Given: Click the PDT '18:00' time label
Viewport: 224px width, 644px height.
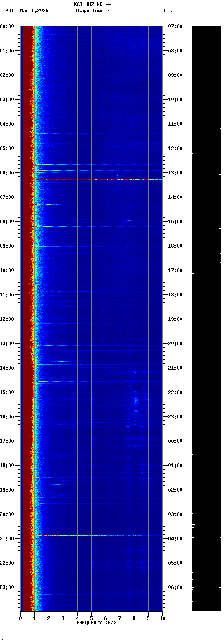Looking at the screenshot, I should [7, 466].
